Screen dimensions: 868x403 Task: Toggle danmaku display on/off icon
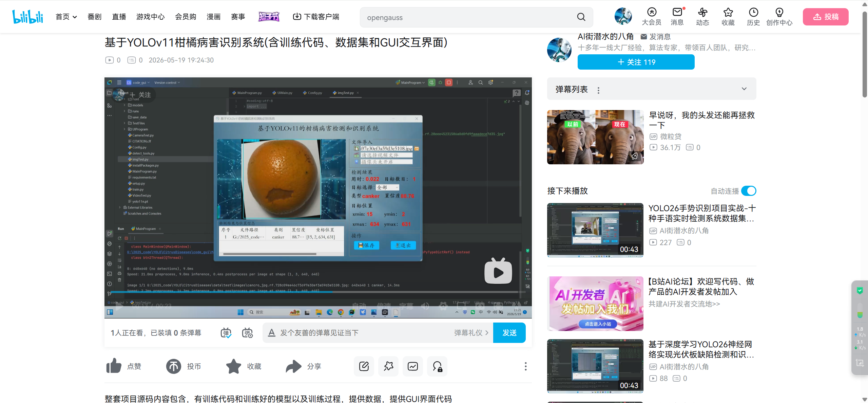click(x=226, y=333)
